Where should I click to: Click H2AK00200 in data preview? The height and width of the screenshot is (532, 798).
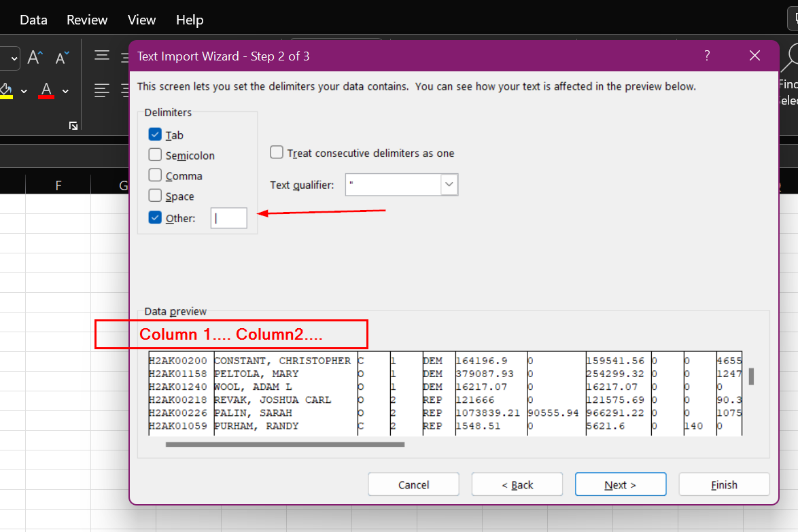point(178,361)
